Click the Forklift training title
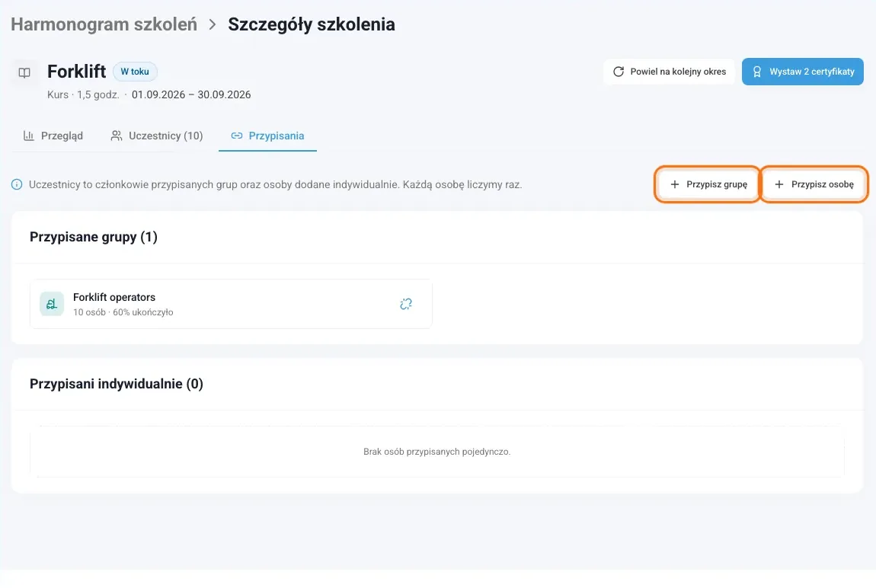The image size is (876, 588). 76,72
